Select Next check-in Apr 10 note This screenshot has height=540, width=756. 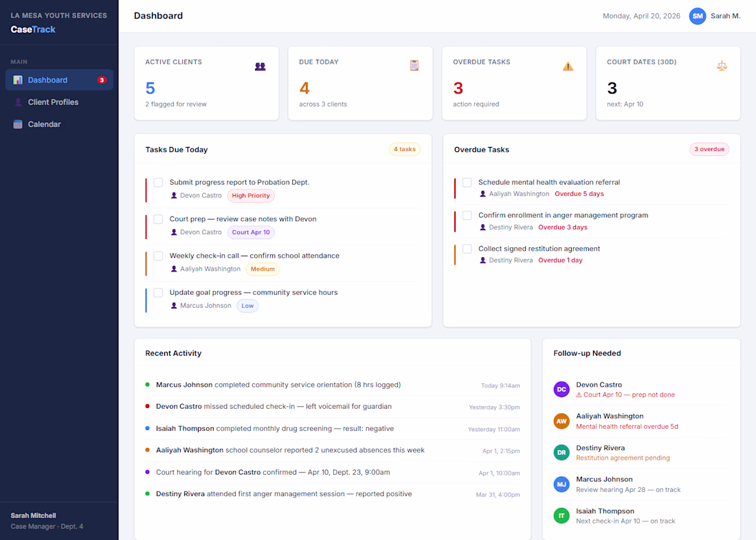625,521
